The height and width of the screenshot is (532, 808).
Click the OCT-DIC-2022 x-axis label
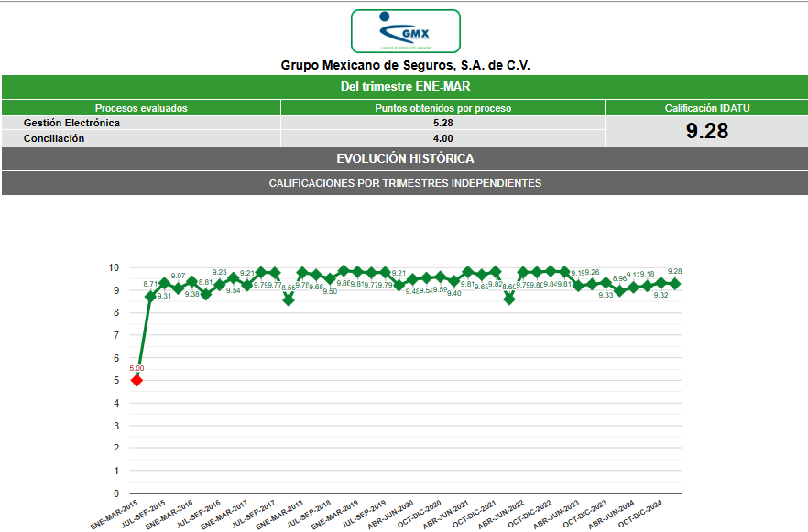530,514
